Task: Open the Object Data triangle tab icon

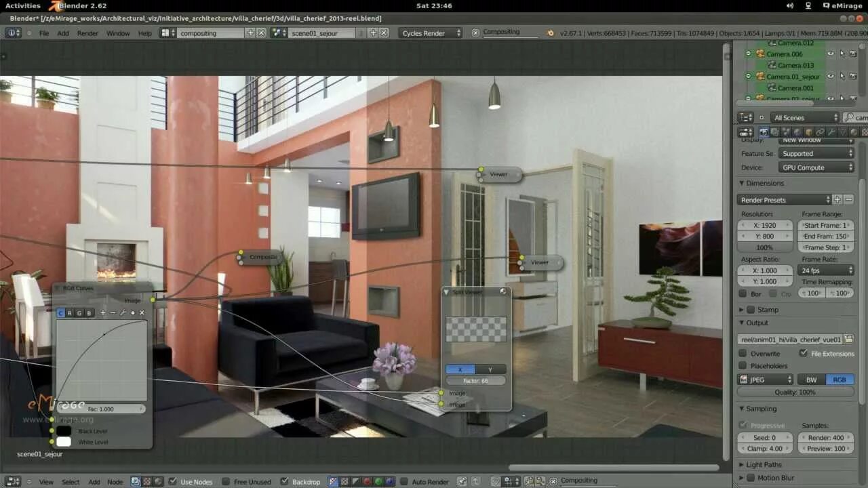Action: pos(844,132)
